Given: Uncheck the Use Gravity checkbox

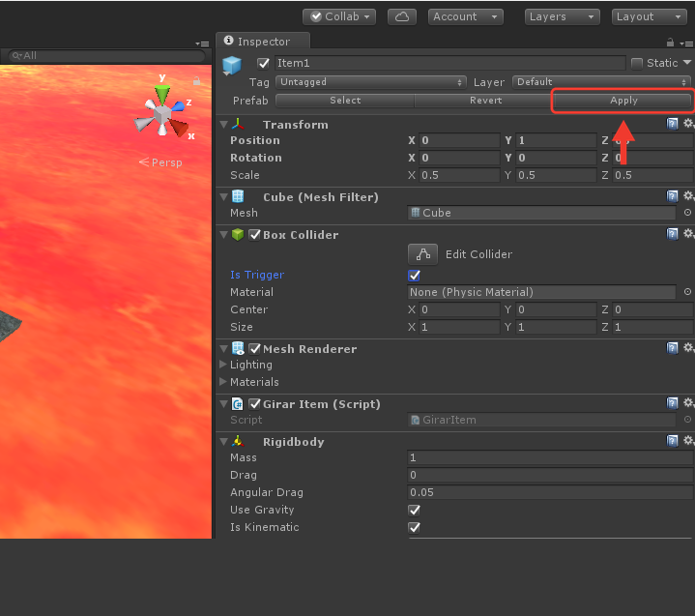Looking at the screenshot, I should coord(414,511).
